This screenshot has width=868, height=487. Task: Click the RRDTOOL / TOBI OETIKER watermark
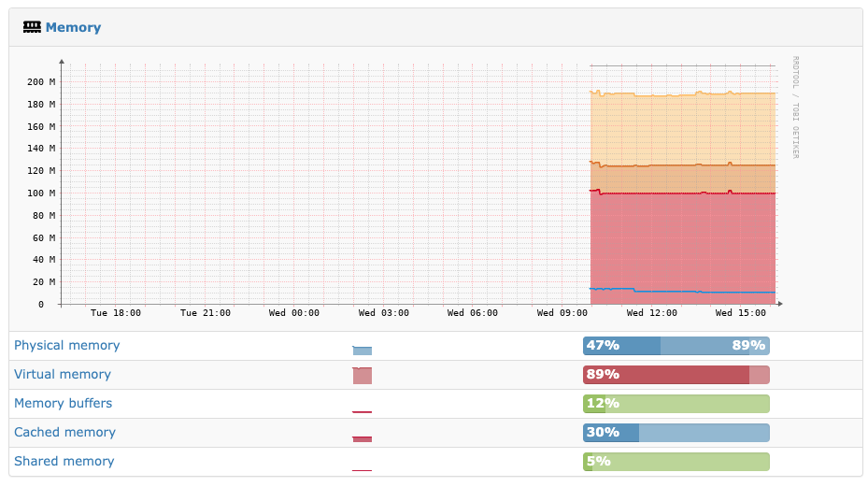click(x=795, y=107)
